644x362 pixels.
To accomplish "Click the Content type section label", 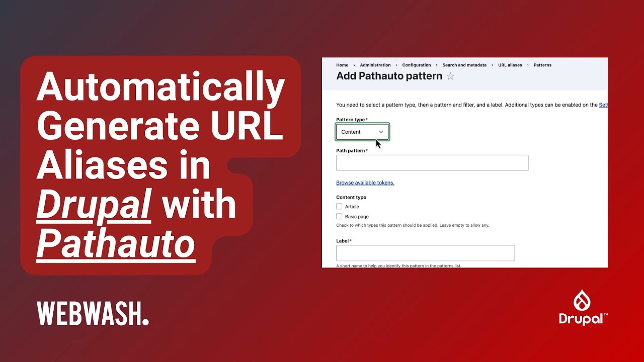I will 351,198.
